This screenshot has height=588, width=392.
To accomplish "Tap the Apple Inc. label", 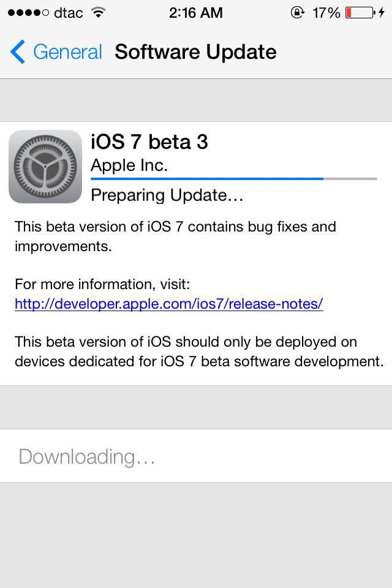I will point(129,165).
